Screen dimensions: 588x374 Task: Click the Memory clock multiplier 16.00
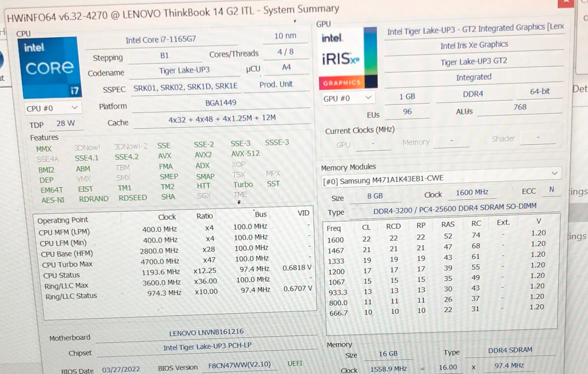click(448, 367)
